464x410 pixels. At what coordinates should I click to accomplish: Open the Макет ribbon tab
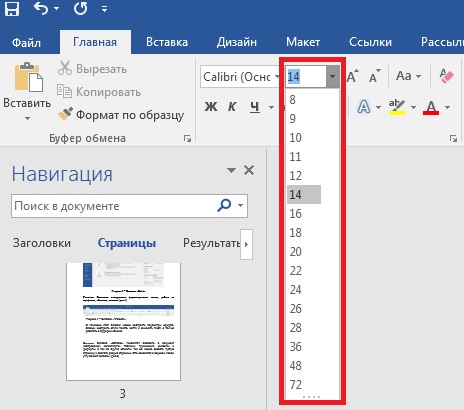[303, 42]
